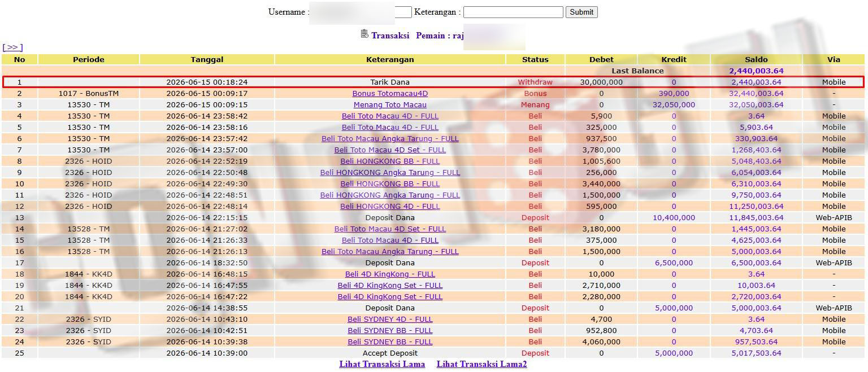Open Beli HONGKONG BB - FULL row 8

tap(390, 161)
